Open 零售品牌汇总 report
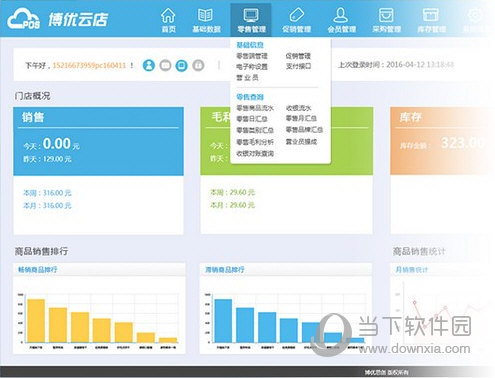This screenshot has height=378, width=495. point(304,129)
